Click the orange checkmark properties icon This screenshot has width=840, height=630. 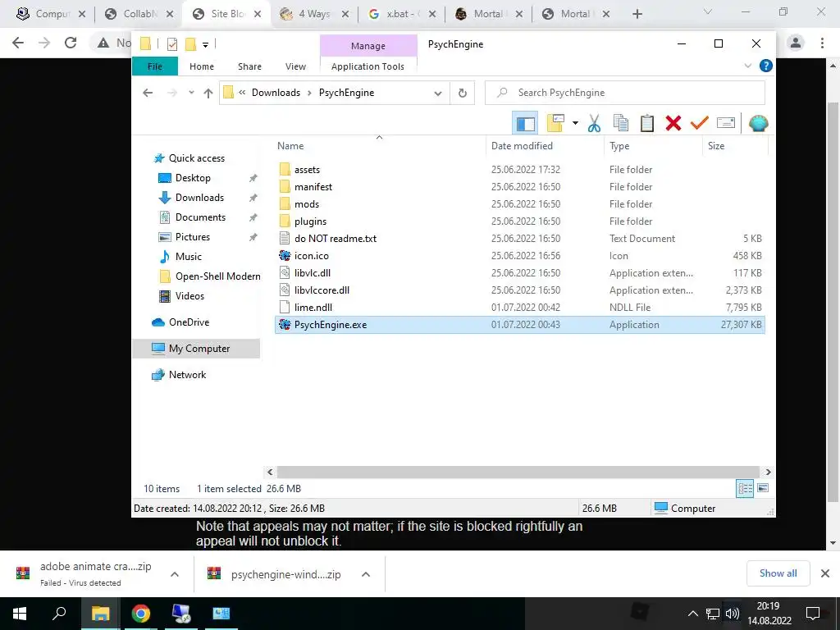699,124
